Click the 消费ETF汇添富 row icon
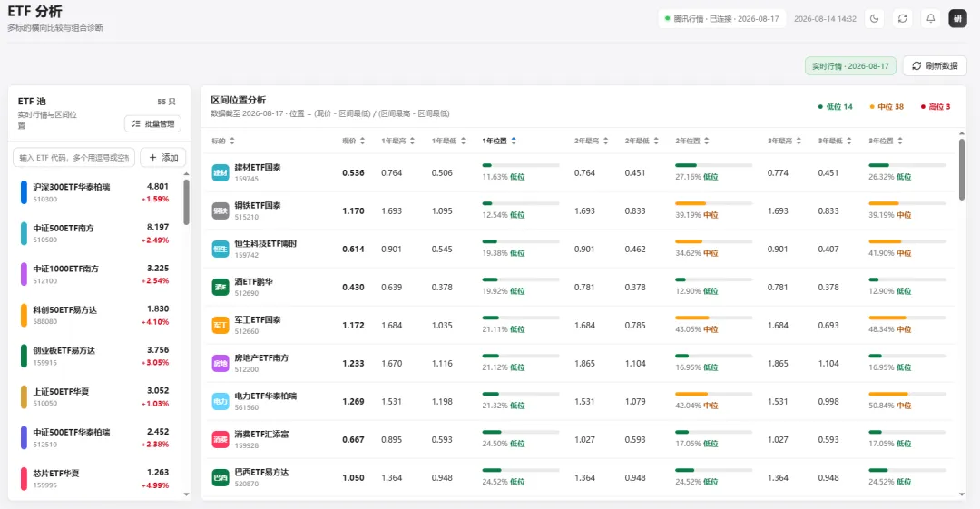The width and height of the screenshot is (980, 509). pos(220,439)
